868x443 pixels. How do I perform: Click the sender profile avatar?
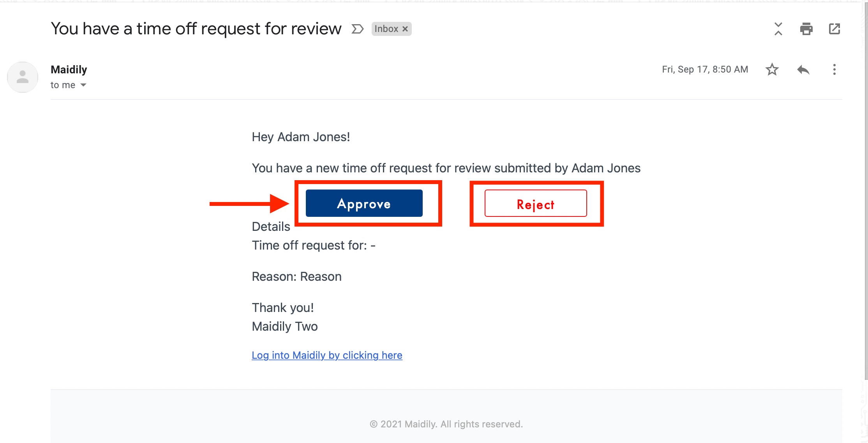23,77
